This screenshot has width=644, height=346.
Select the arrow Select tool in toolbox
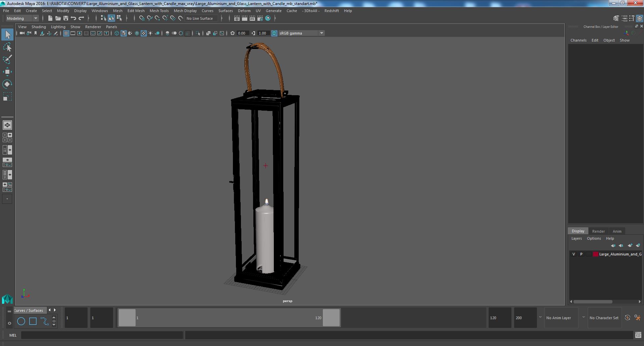tap(7, 35)
